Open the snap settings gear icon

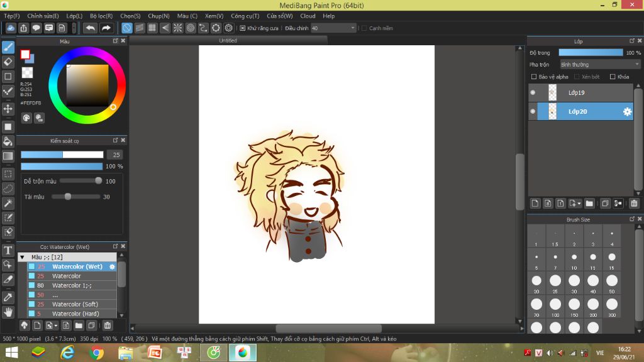(229, 28)
